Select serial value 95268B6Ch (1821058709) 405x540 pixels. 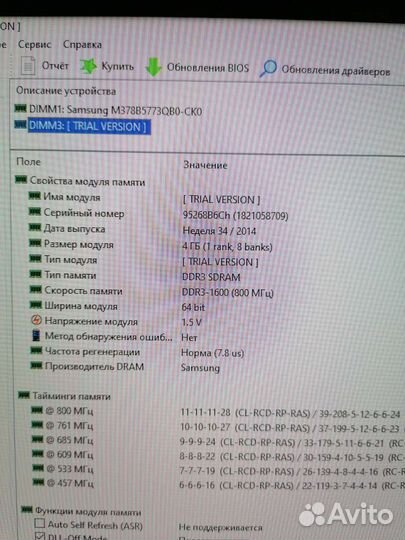236,216
